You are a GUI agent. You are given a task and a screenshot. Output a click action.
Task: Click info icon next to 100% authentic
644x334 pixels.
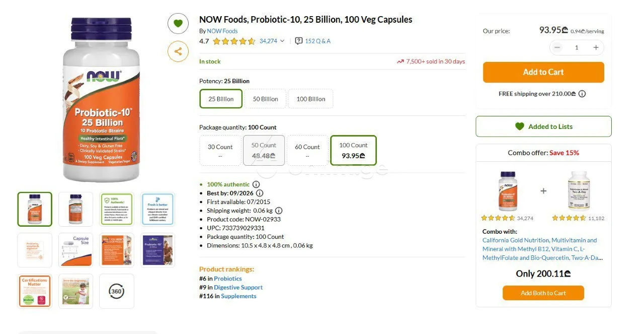(256, 184)
